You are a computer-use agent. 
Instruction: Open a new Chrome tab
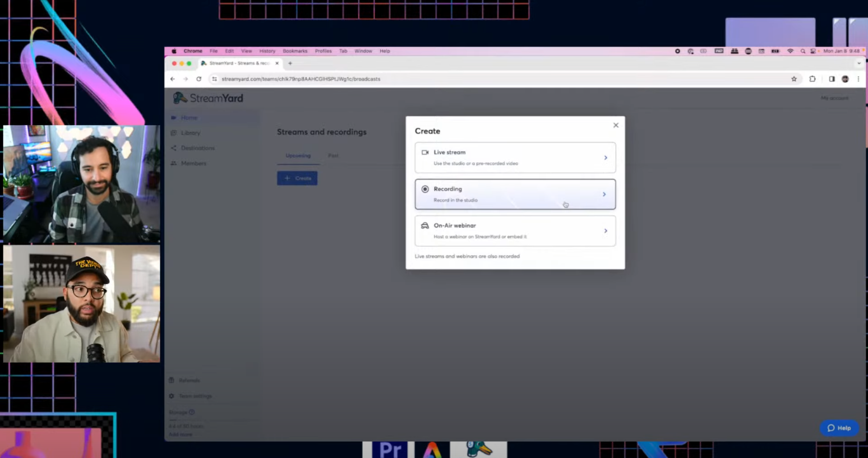pyautogui.click(x=290, y=63)
